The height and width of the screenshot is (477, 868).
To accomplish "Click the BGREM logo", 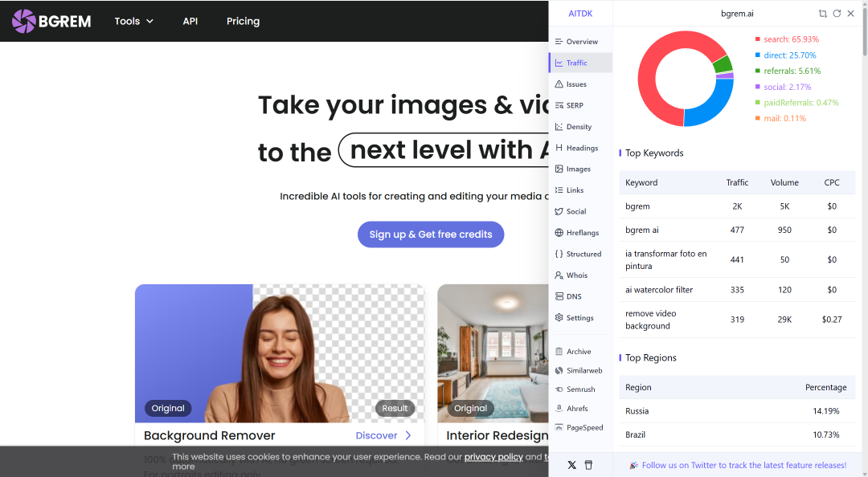I will 51,21.
